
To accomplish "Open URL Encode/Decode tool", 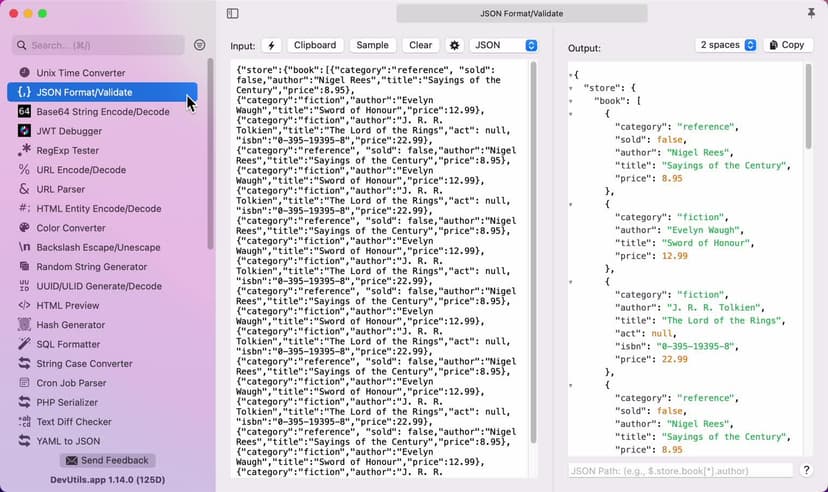I will [102, 170].
